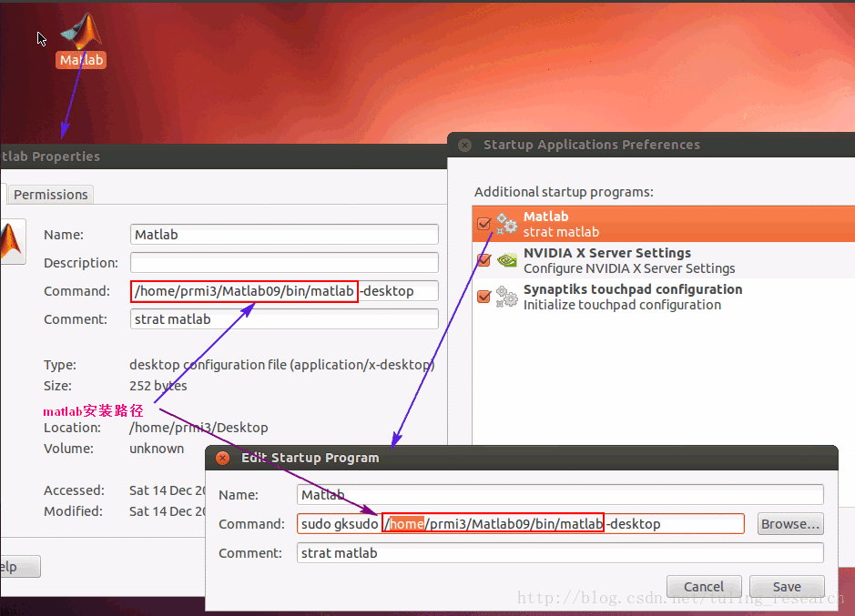855x616 pixels.
Task: Click the 'unknown' volume value
Action: [x=157, y=449]
